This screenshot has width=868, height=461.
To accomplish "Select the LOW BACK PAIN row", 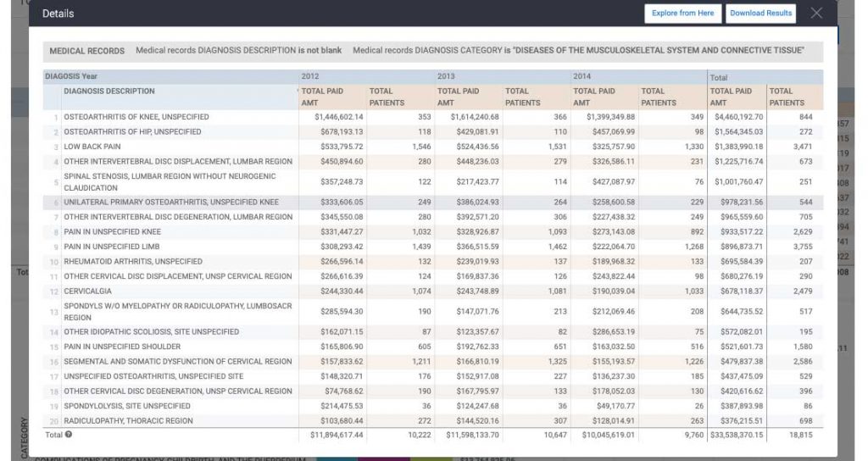I will click(433, 147).
